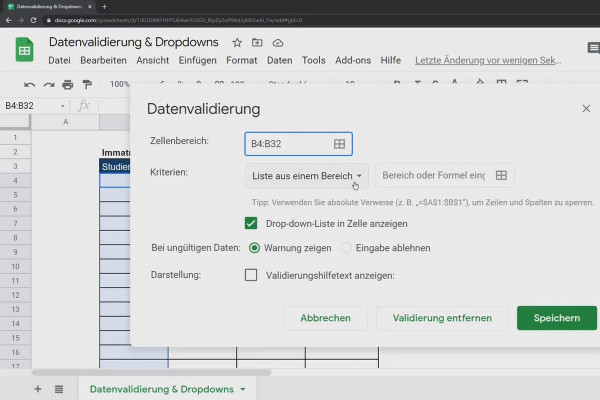Viewport: 600px width, 400px height.
Task: Open the Bearbeiten menu
Action: click(103, 60)
